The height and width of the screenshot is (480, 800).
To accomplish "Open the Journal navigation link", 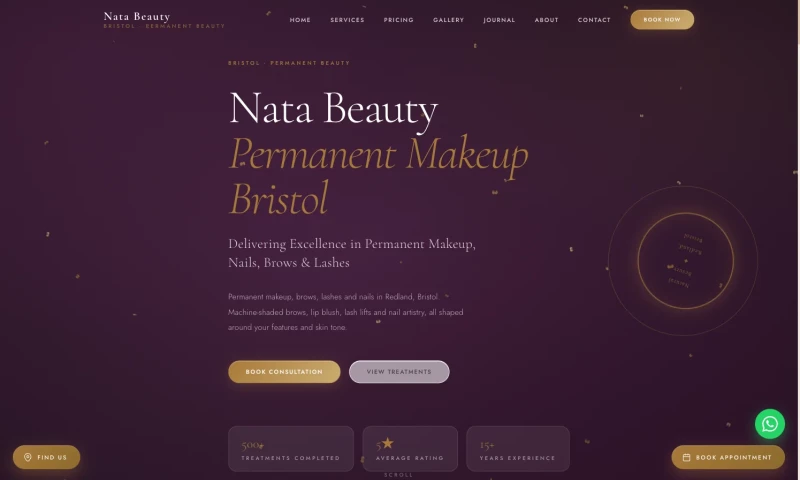I will point(499,20).
